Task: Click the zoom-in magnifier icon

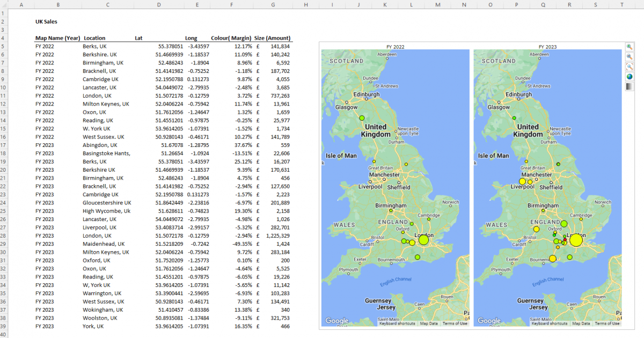Action: 629,47
